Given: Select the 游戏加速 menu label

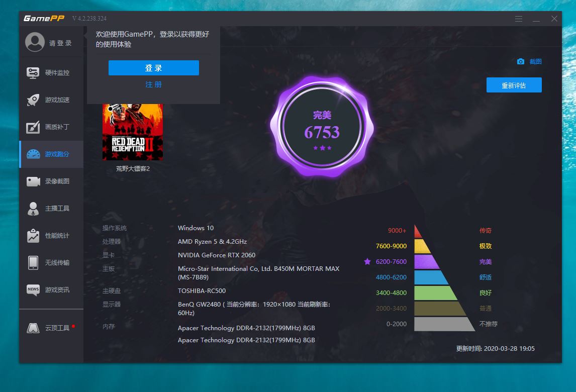Looking at the screenshot, I should 57,100.
